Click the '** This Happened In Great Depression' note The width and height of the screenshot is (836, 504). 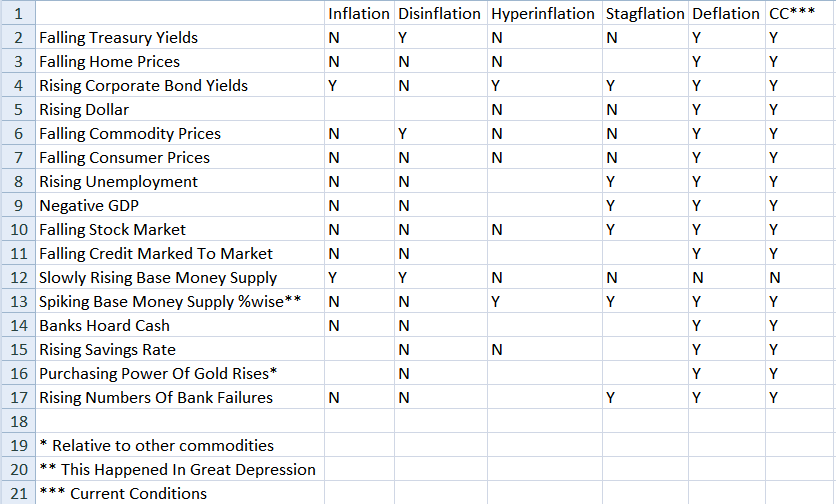pyautogui.click(x=177, y=470)
